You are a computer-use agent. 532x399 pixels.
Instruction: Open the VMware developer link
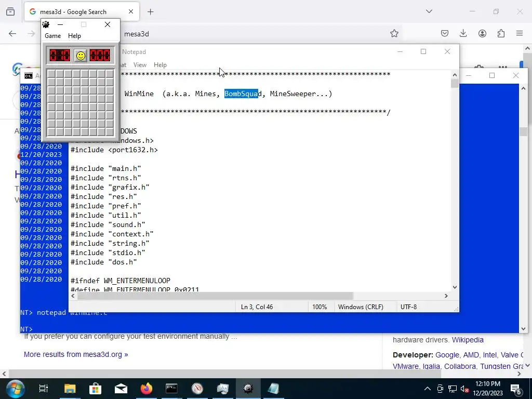coord(405,366)
